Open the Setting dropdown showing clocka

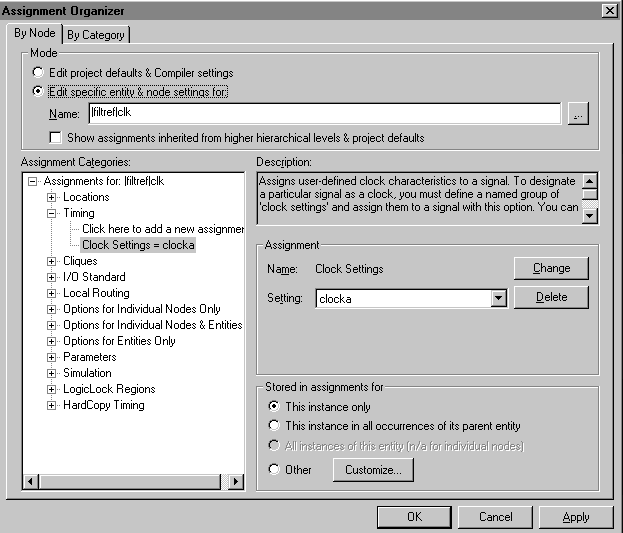(499, 298)
